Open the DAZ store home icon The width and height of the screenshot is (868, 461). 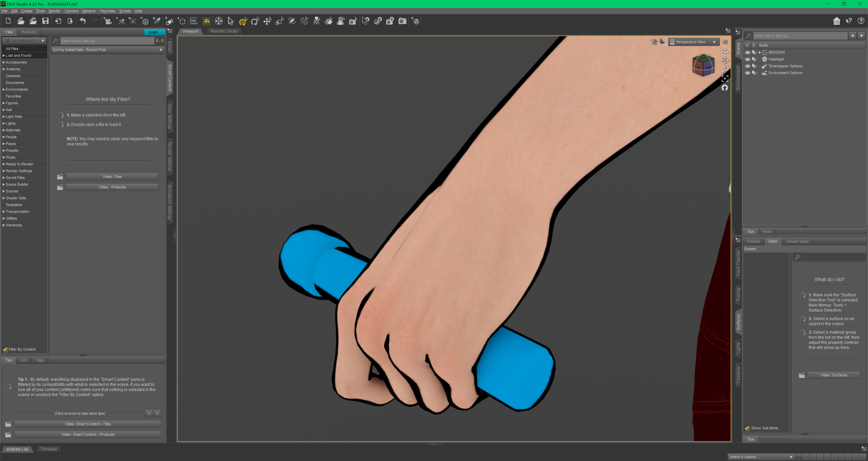[x=836, y=21]
